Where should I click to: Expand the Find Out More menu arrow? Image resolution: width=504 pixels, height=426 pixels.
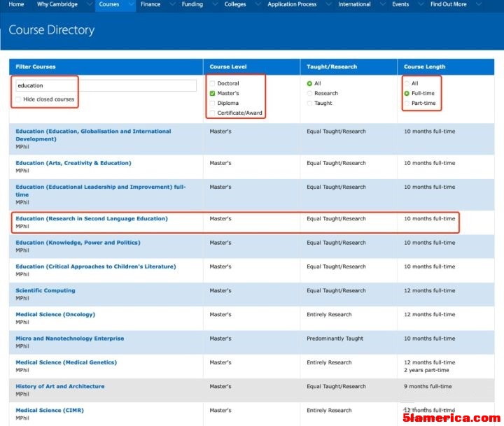(479, 4)
